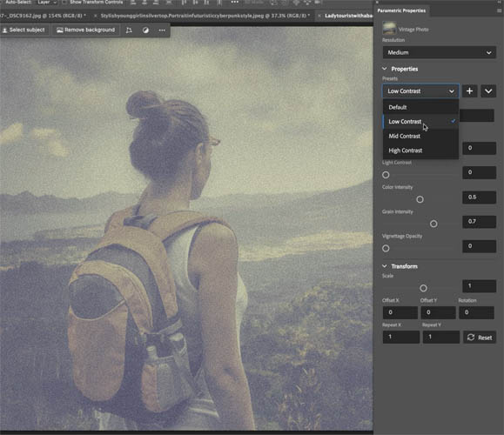Click the Vintage Photo filter thumbnail
Image resolution: width=504 pixels, height=435 pixels.
pos(389,29)
